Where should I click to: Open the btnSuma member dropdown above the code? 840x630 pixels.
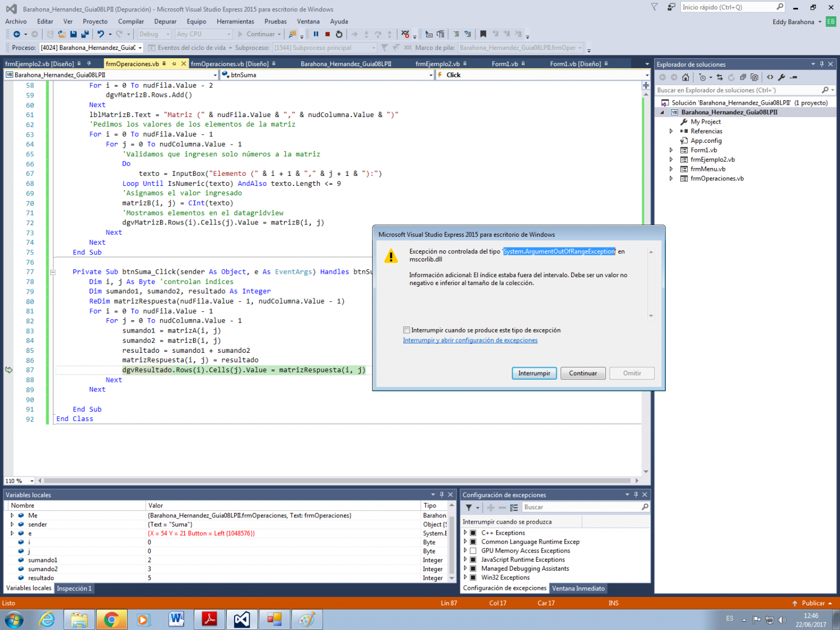pos(431,75)
